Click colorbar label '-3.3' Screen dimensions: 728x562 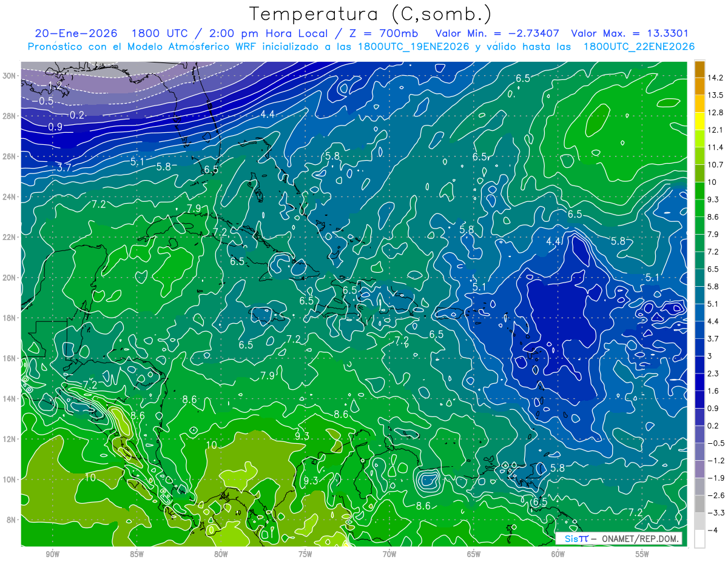pos(716,513)
